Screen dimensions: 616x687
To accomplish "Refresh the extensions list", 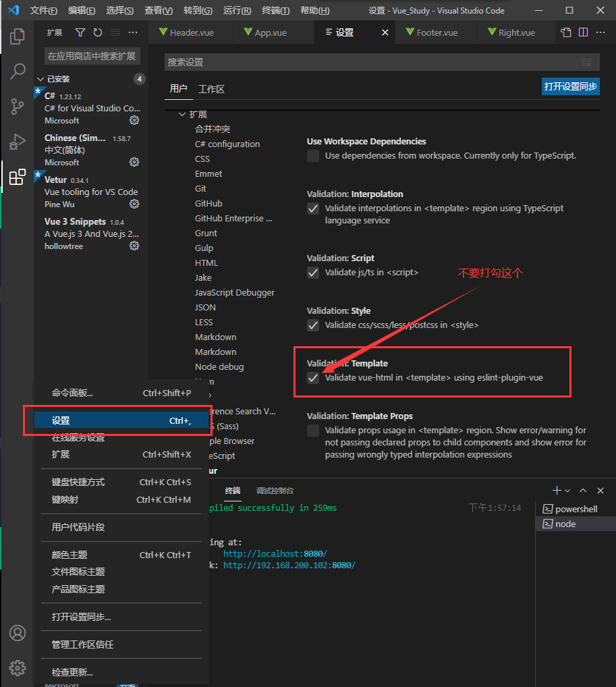I will (x=98, y=32).
